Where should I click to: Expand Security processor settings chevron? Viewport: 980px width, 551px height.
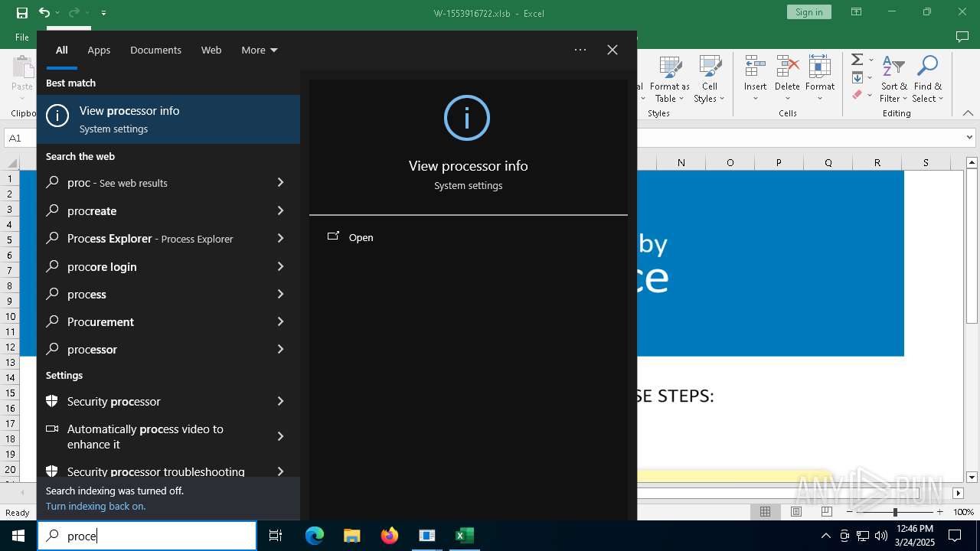click(280, 401)
